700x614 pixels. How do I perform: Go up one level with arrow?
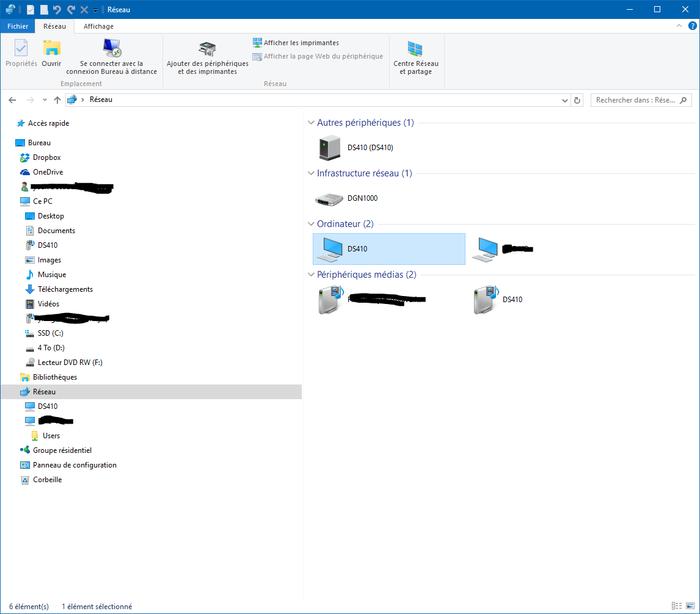point(57,100)
